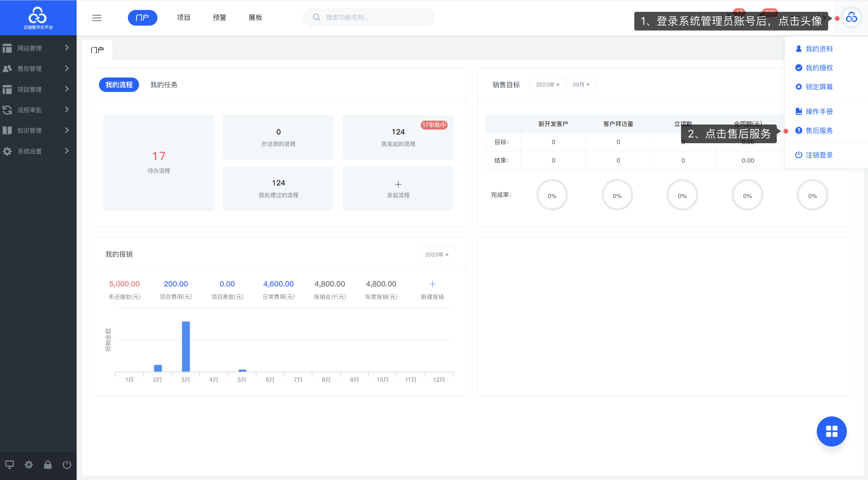Open the reimbursement 2023年 year dropdown
Image resolution: width=868 pixels, height=480 pixels.
[x=437, y=255]
